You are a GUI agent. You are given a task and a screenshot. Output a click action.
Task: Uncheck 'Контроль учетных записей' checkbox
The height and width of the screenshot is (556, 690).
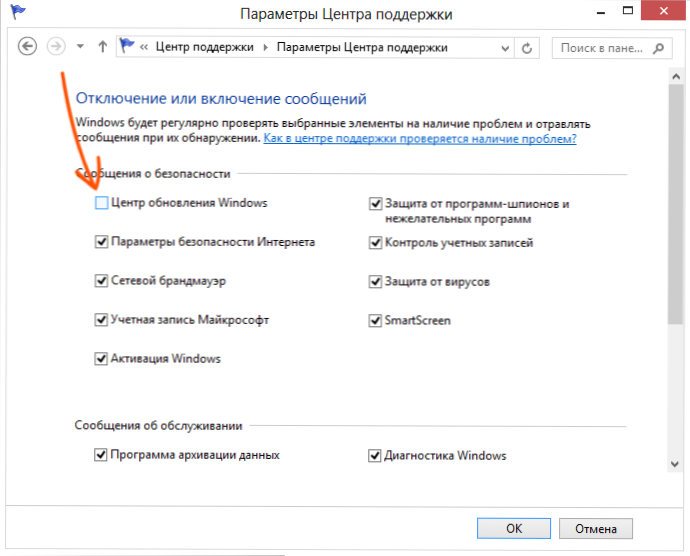[375, 243]
